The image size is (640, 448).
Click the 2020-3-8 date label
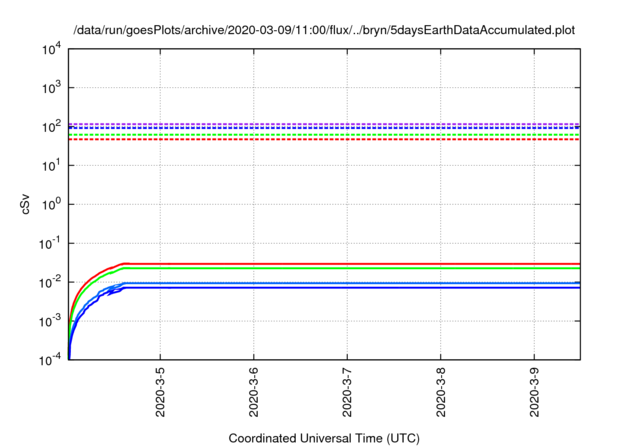coord(441,392)
